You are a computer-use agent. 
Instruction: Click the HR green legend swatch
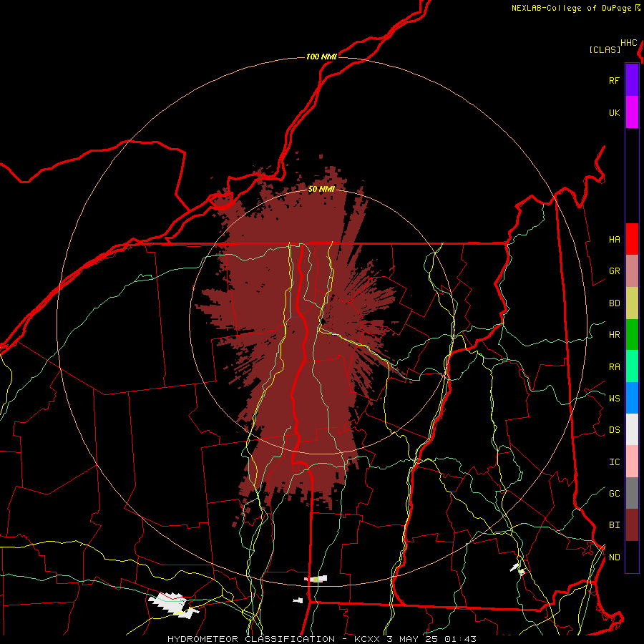[x=632, y=335]
